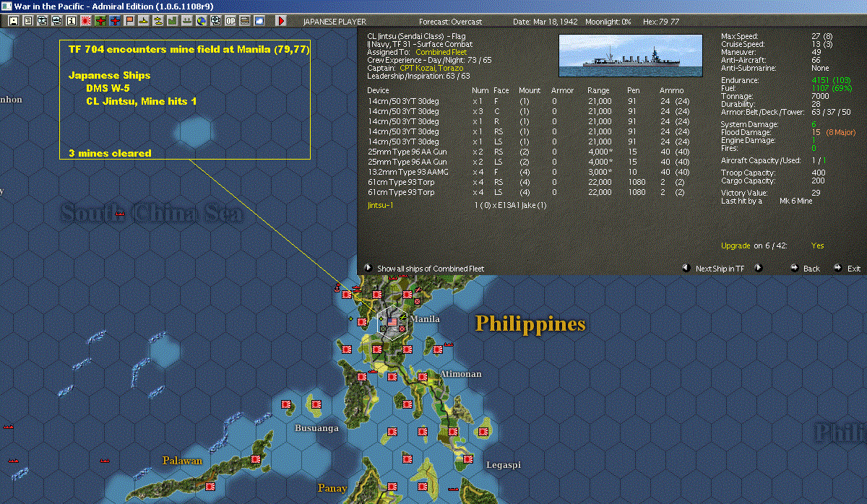Image resolution: width=867 pixels, height=504 pixels.
Task: Open the document list toolbar icon
Action: [x=27, y=21]
